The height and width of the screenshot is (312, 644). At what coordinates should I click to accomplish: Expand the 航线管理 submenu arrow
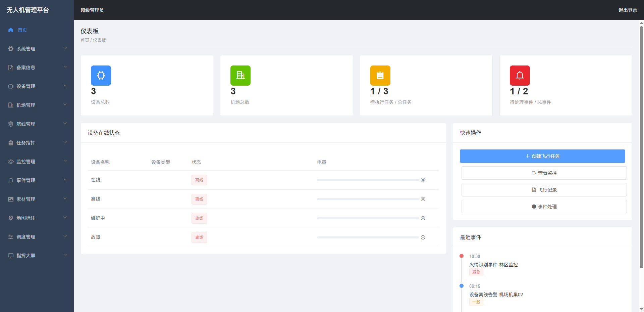65,124
